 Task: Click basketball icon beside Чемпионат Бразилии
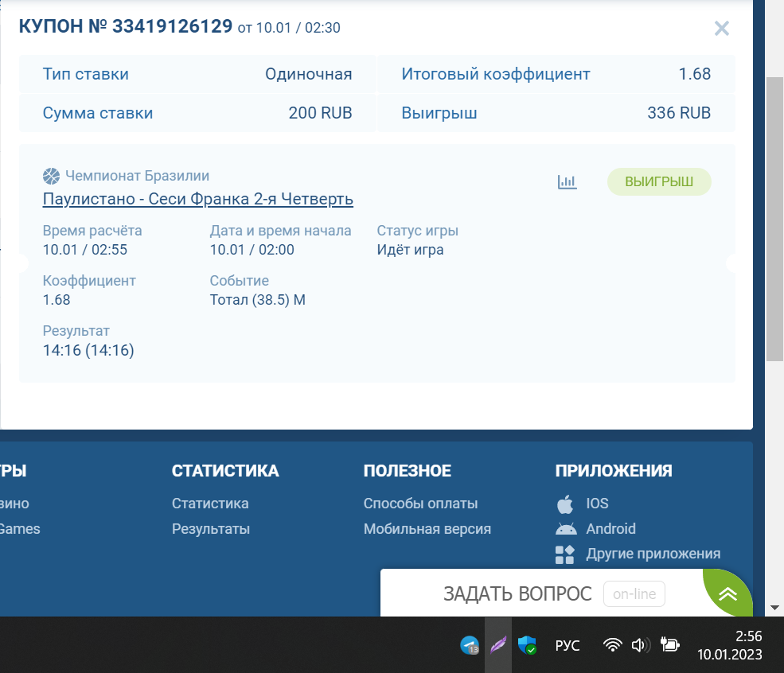coord(51,176)
